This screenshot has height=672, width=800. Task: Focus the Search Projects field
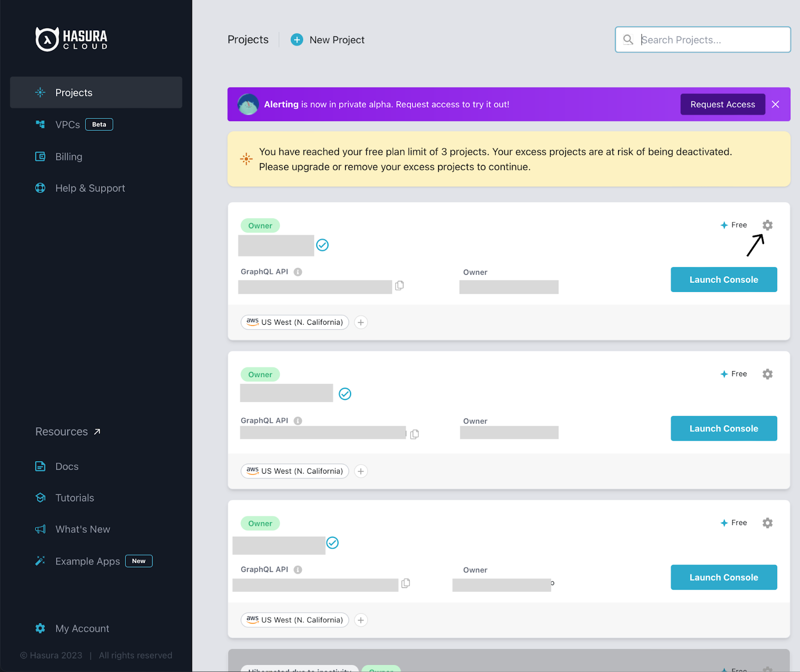tap(702, 39)
